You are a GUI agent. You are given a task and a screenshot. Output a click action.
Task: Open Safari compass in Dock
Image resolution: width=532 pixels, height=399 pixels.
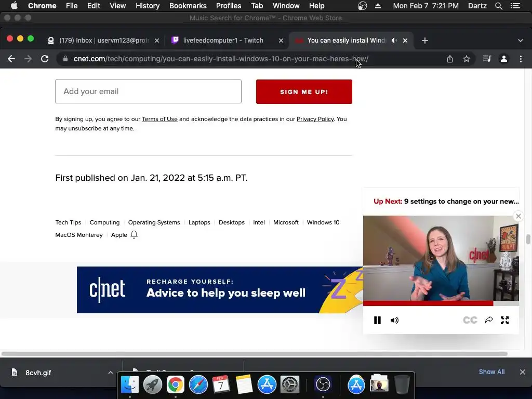point(198,385)
